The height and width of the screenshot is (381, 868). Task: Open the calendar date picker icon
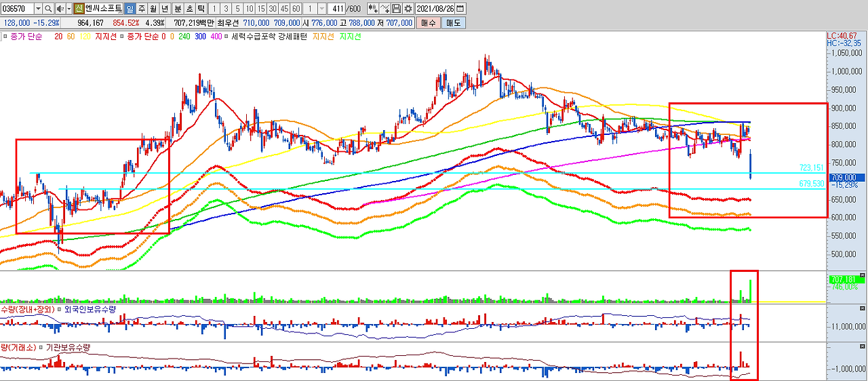461,9
